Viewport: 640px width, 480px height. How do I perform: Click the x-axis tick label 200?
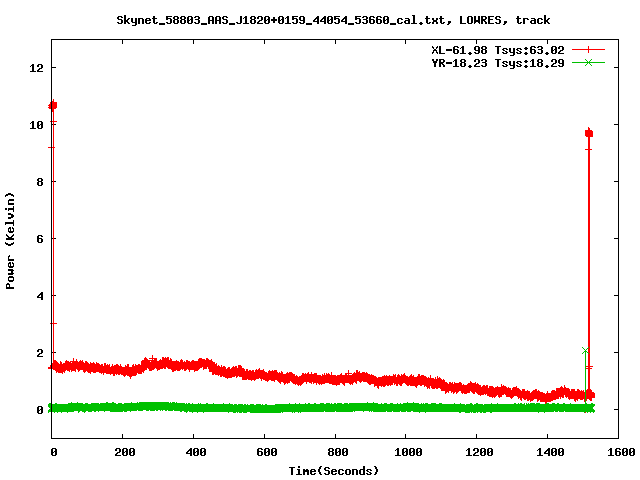[124, 452]
